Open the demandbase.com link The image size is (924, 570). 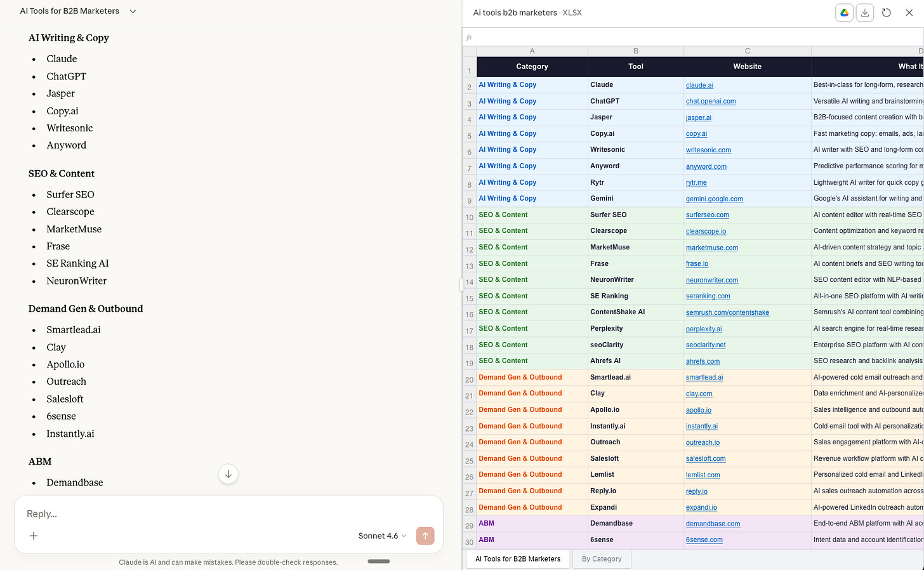[713, 524]
